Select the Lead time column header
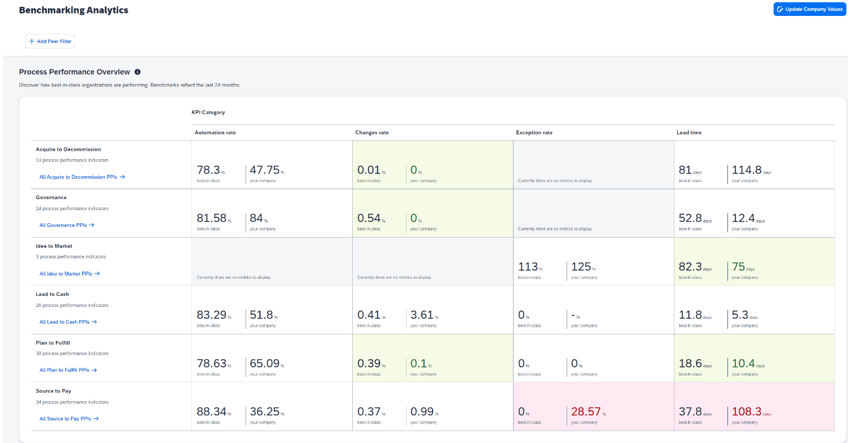848x443 pixels. pyautogui.click(x=688, y=132)
